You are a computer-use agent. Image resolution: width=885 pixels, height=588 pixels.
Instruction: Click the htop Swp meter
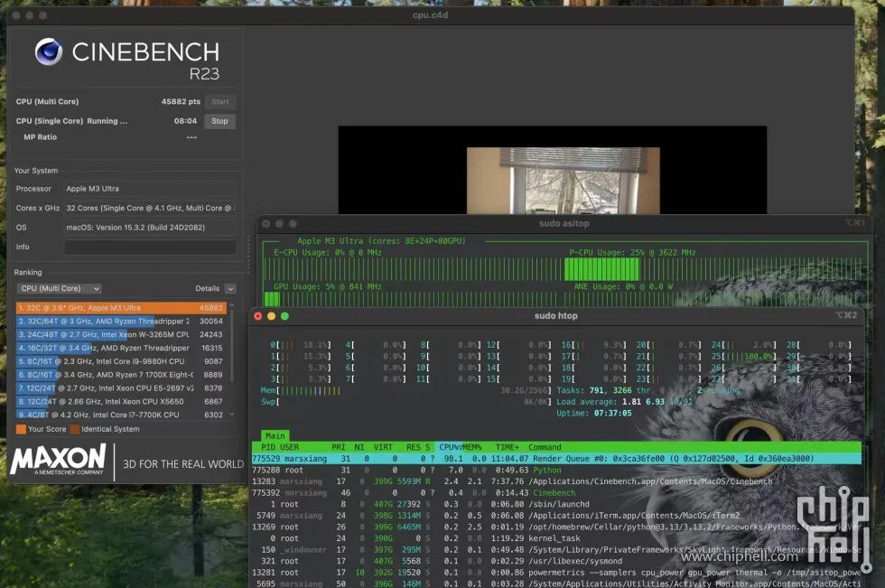(405, 402)
